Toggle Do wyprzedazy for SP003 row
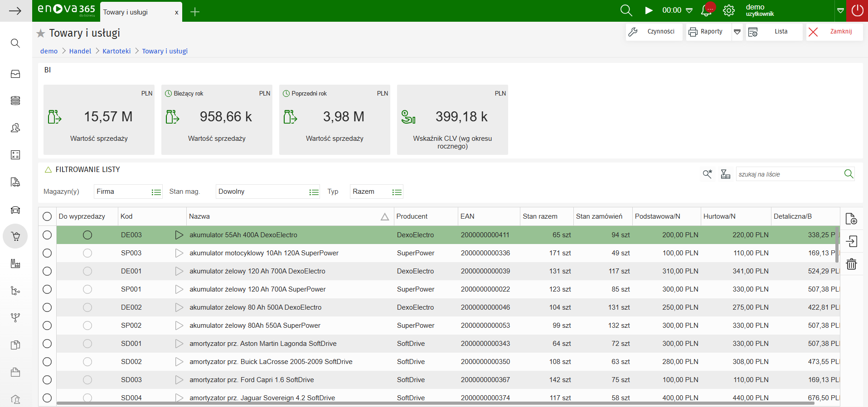The image size is (868, 407). (x=87, y=253)
